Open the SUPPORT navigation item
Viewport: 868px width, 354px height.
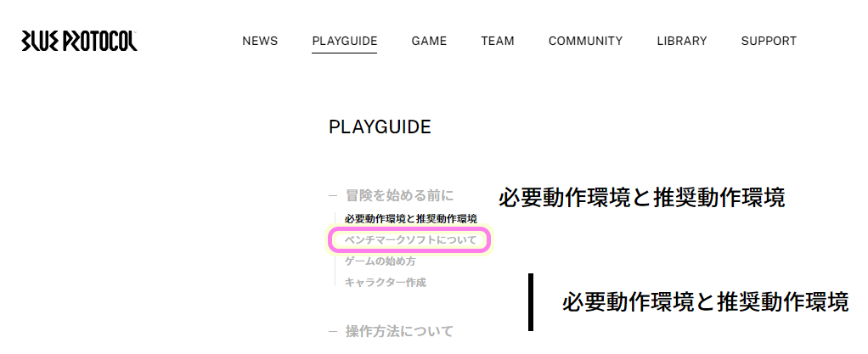(x=769, y=41)
